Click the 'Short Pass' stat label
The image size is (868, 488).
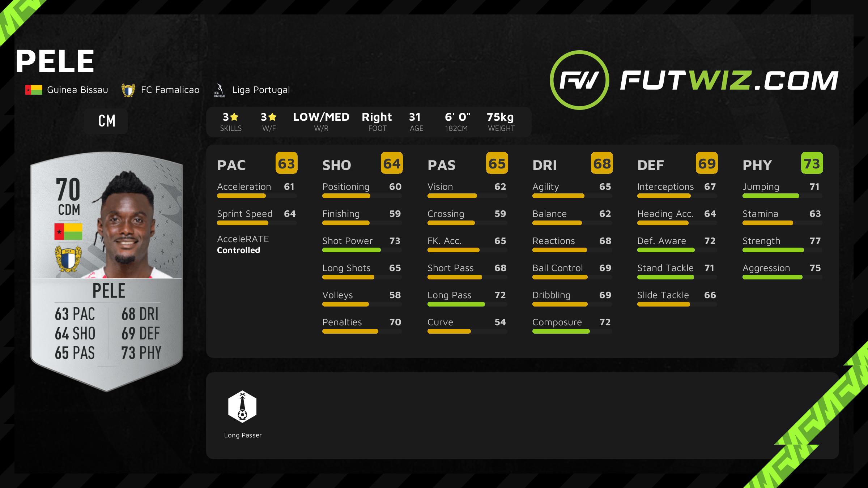pyautogui.click(x=451, y=268)
